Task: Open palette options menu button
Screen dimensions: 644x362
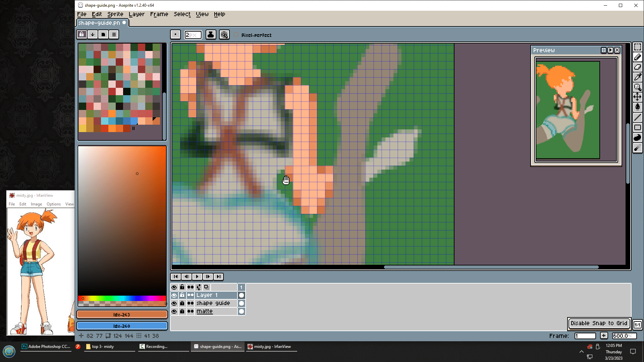Action: pyautogui.click(x=114, y=35)
